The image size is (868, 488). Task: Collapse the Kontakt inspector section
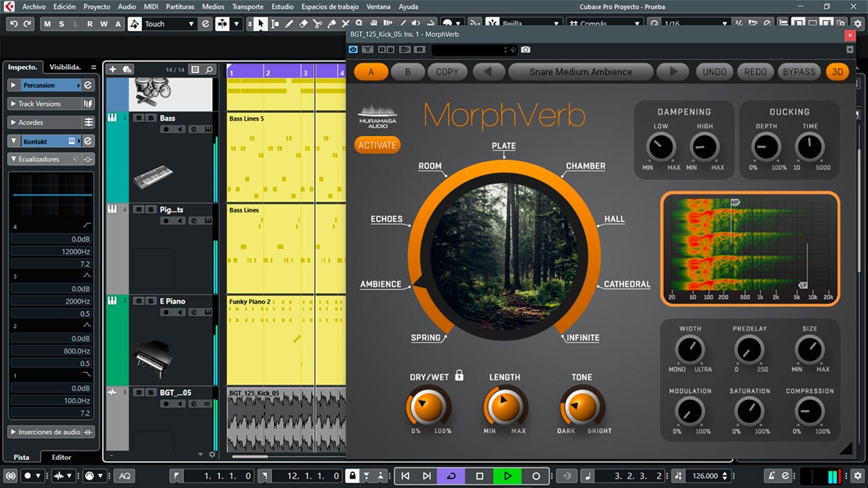(14, 141)
